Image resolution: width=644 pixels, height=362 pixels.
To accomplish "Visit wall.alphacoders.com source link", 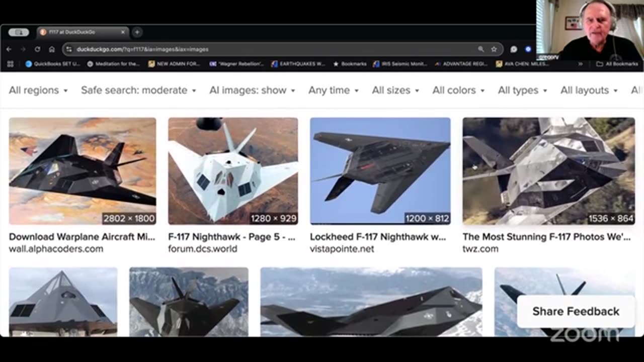I will [56, 249].
